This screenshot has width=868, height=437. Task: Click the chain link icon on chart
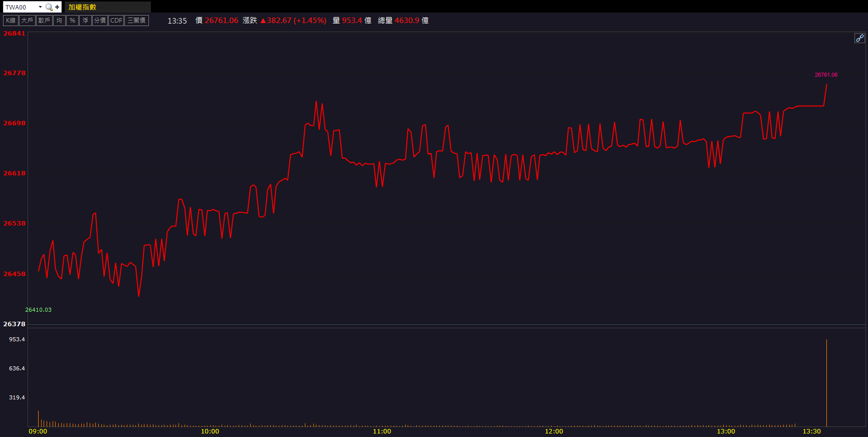[x=859, y=38]
